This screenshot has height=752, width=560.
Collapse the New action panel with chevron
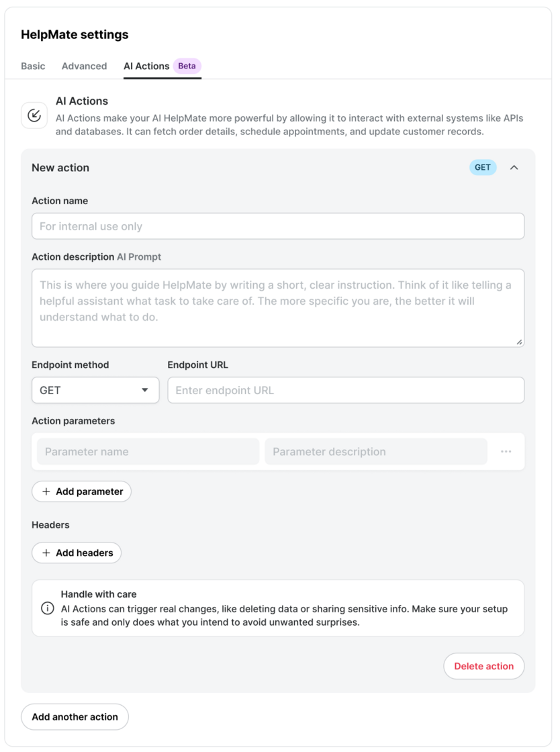pos(514,167)
